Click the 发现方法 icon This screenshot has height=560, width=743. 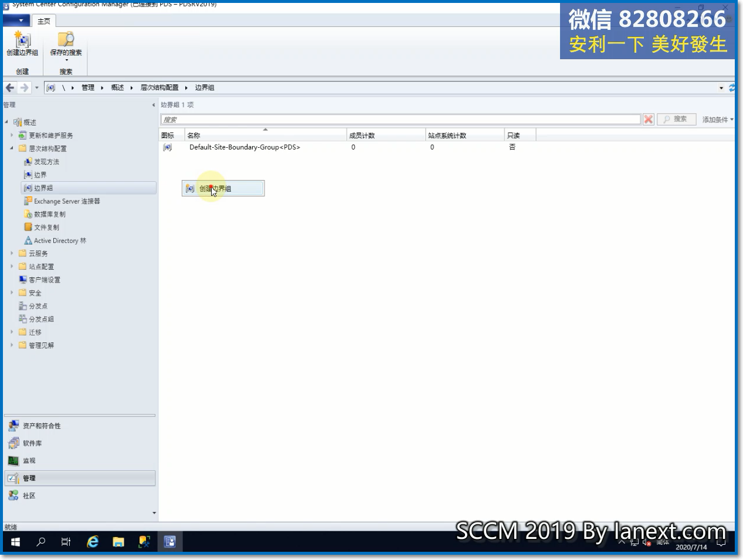tap(28, 162)
